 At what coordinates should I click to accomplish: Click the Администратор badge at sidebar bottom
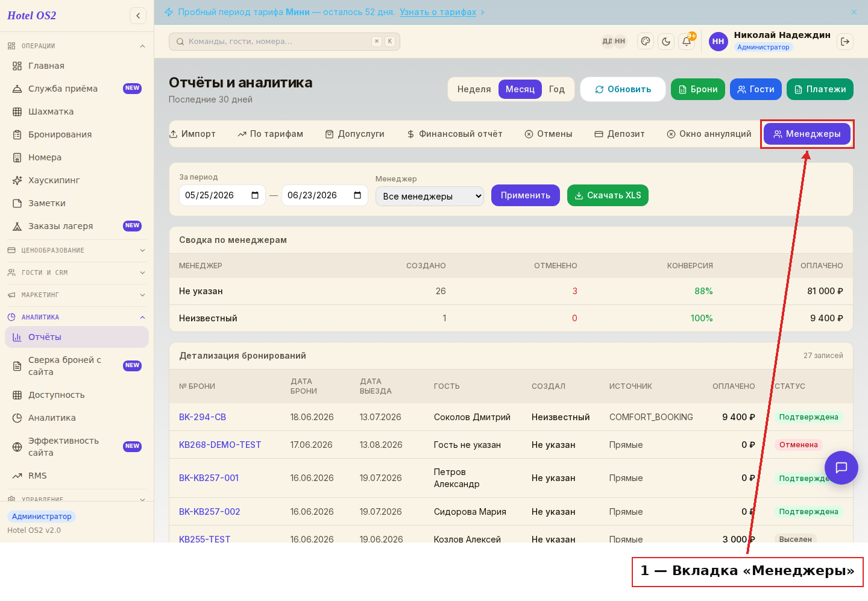pos(42,517)
